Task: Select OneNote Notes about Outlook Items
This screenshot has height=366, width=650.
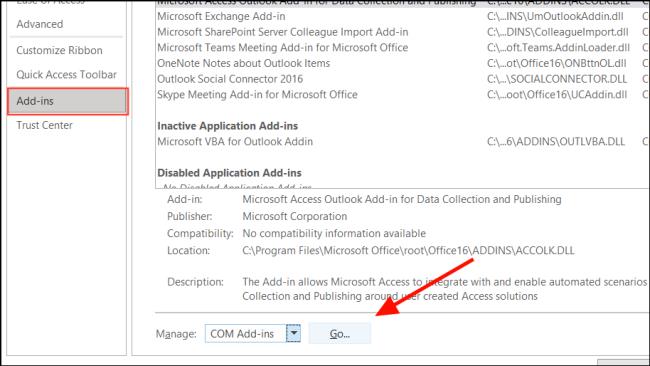Action: click(x=243, y=63)
